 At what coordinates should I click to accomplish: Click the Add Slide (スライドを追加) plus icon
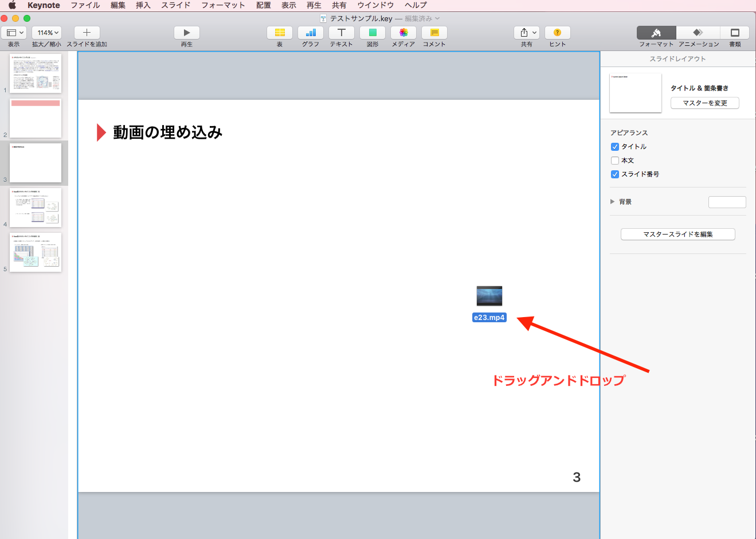coord(87,33)
